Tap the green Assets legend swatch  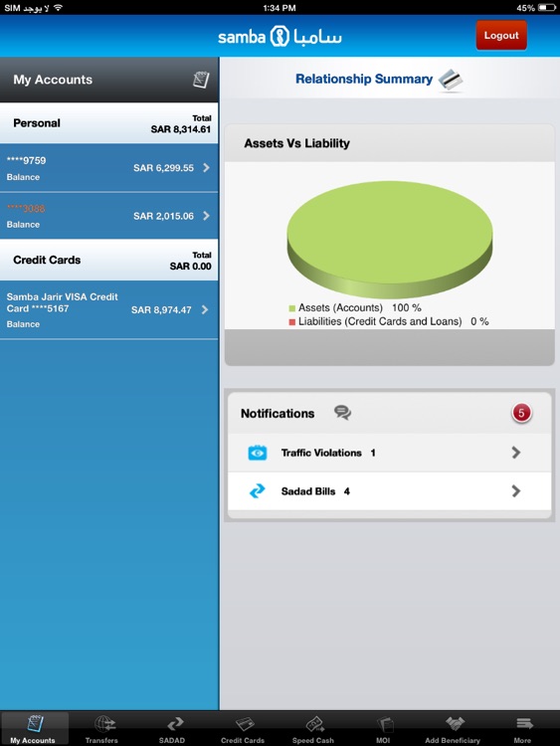[x=292, y=308]
